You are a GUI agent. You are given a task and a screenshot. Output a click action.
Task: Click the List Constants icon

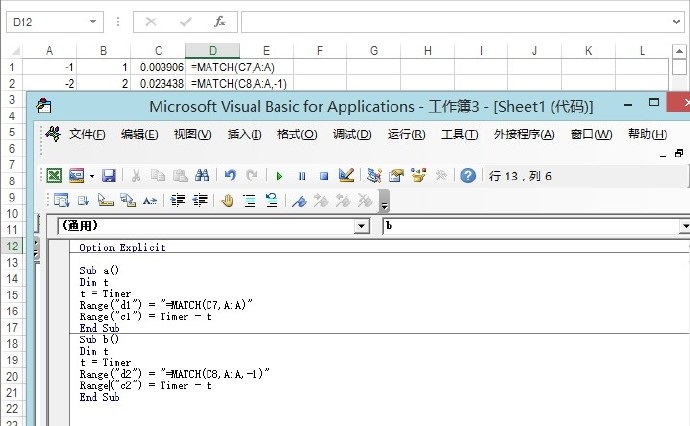(x=83, y=201)
